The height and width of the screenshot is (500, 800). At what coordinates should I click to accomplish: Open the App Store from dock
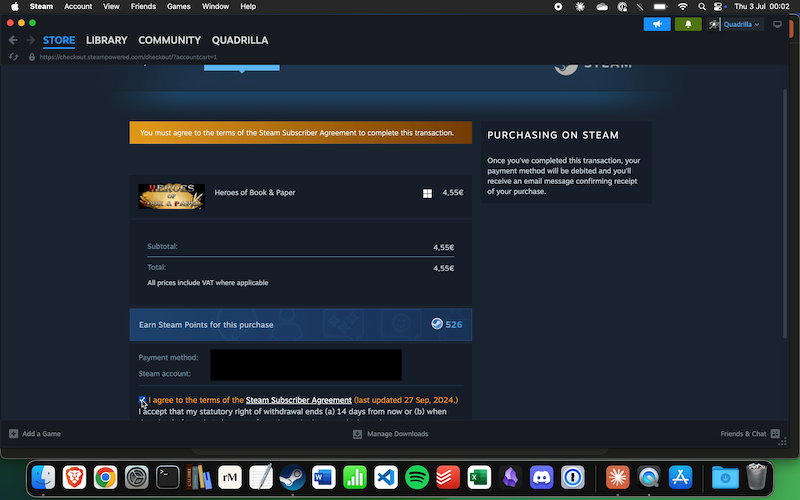[681, 478]
